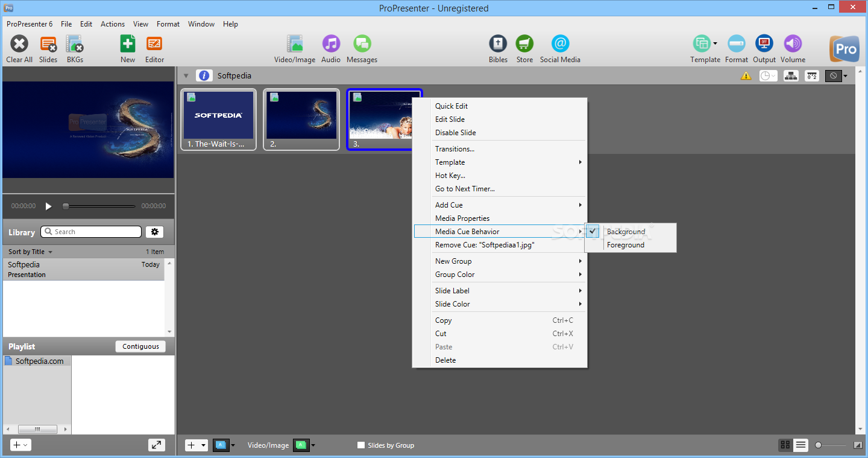Click the Template toolbar icon

(701, 44)
